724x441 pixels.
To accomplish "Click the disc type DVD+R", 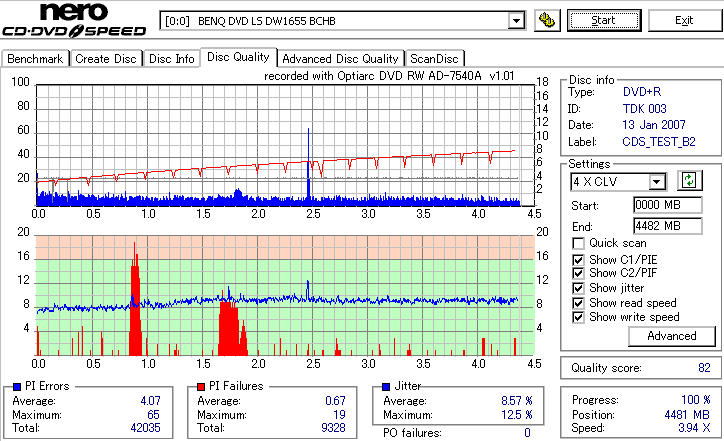I will tap(642, 92).
